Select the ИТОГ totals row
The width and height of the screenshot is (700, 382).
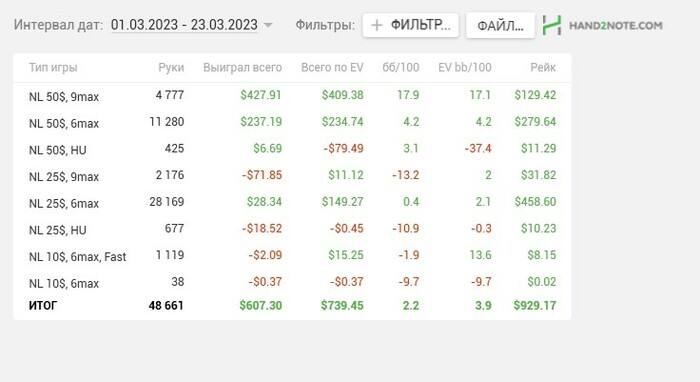(x=292, y=306)
